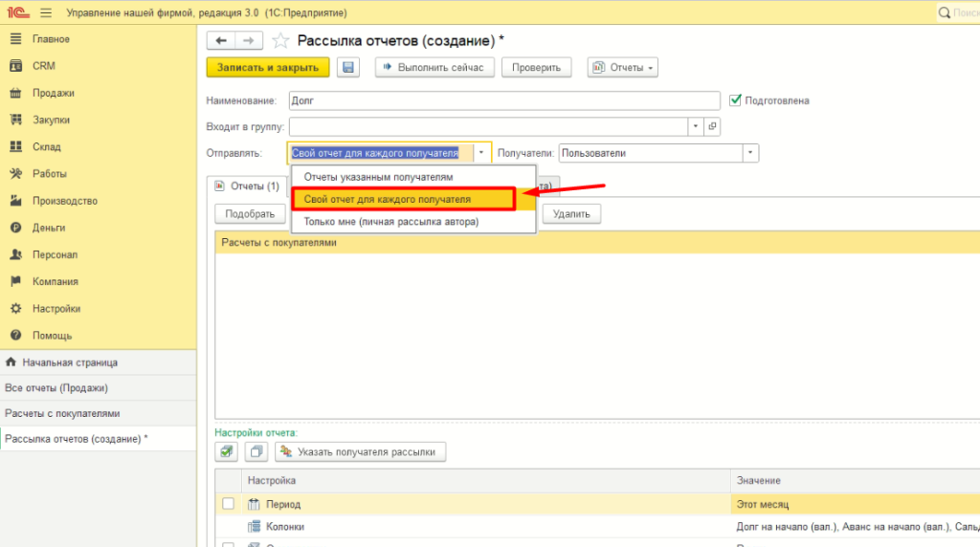980x547 pixels.
Task: Click the Настройка column header
Action: (x=485, y=480)
